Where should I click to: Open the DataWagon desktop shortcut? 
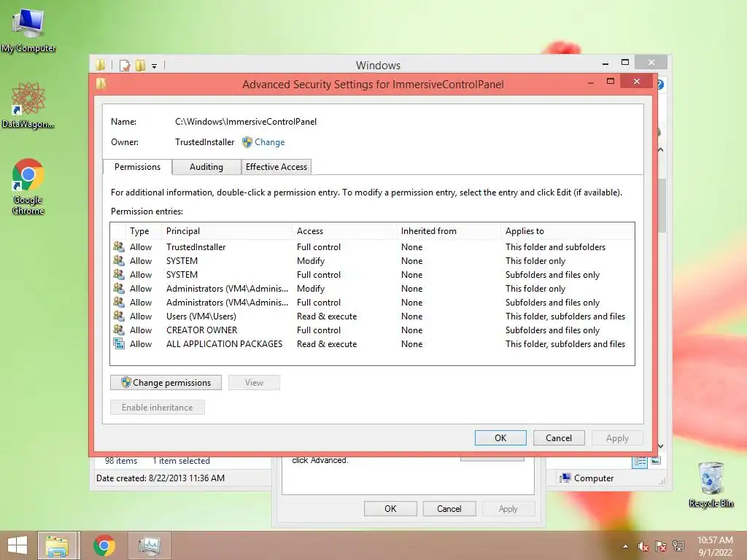point(28,106)
